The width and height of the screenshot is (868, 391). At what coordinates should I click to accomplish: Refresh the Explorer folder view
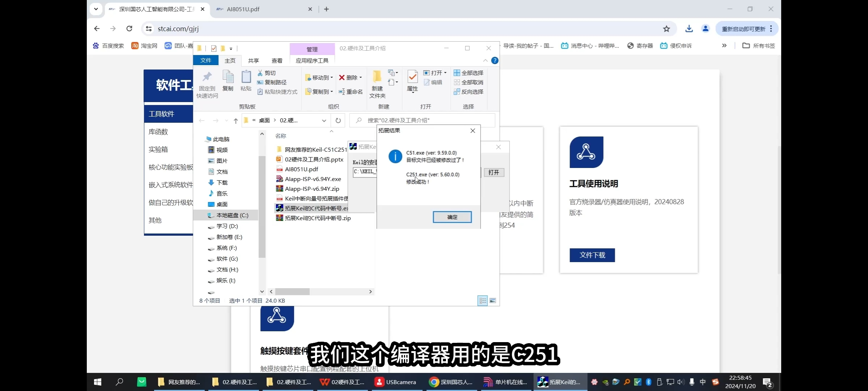coord(338,121)
